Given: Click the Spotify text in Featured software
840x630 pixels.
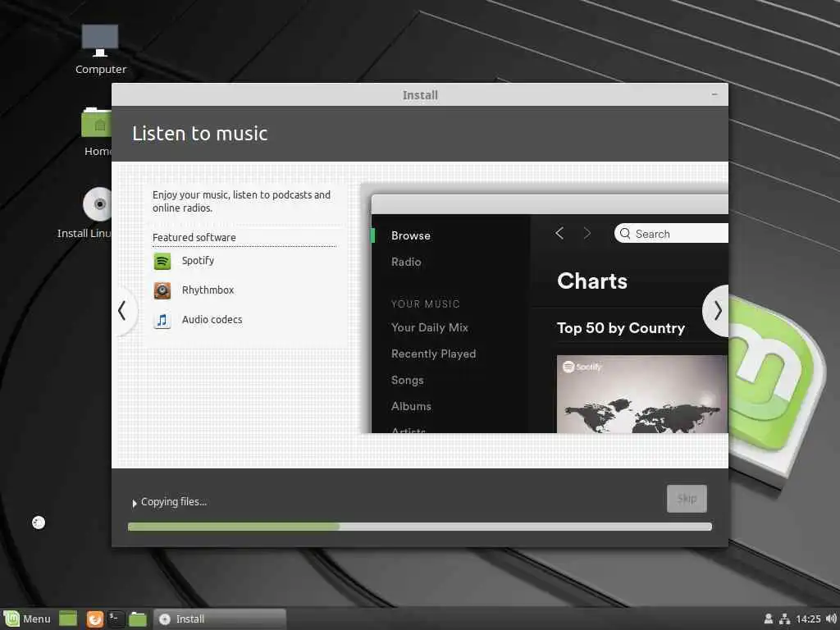Looking at the screenshot, I should point(198,261).
